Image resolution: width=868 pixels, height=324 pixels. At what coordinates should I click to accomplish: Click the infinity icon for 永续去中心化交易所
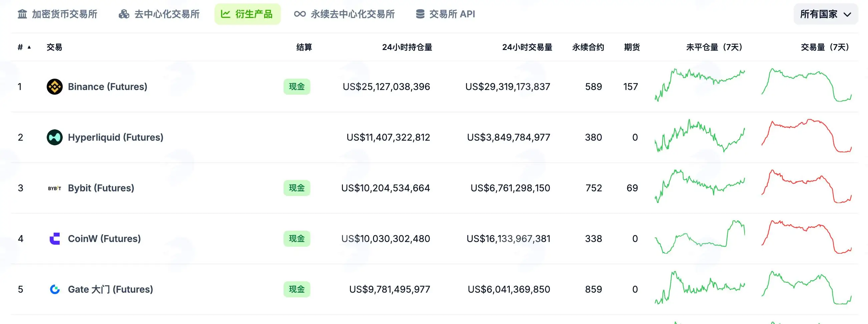(x=300, y=14)
